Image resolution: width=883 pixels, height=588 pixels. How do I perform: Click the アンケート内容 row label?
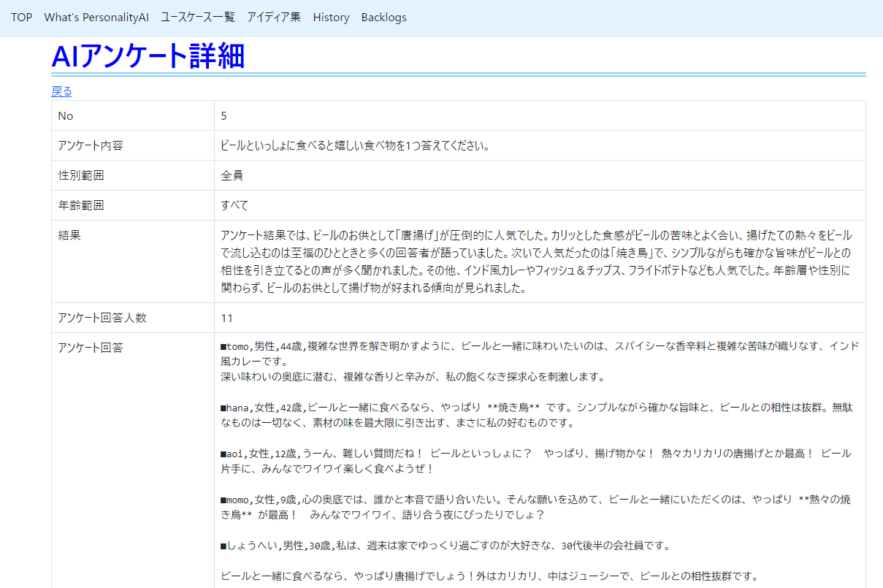tap(91, 146)
